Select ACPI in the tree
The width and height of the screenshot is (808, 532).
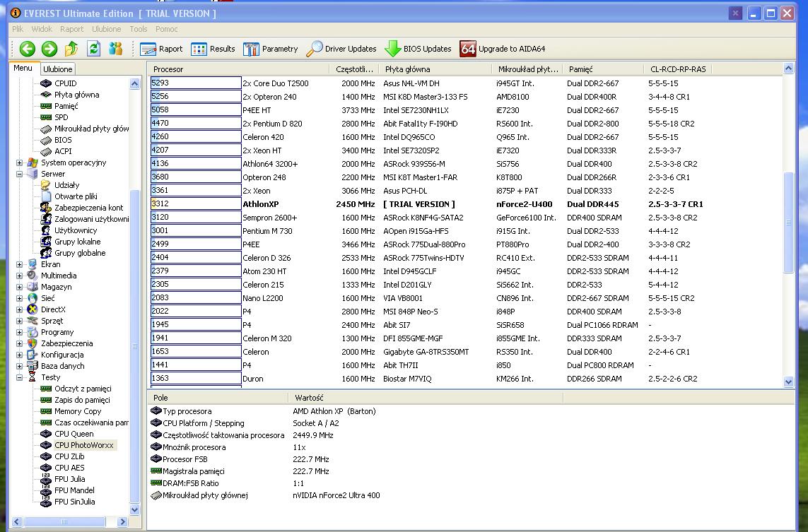coord(63,151)
